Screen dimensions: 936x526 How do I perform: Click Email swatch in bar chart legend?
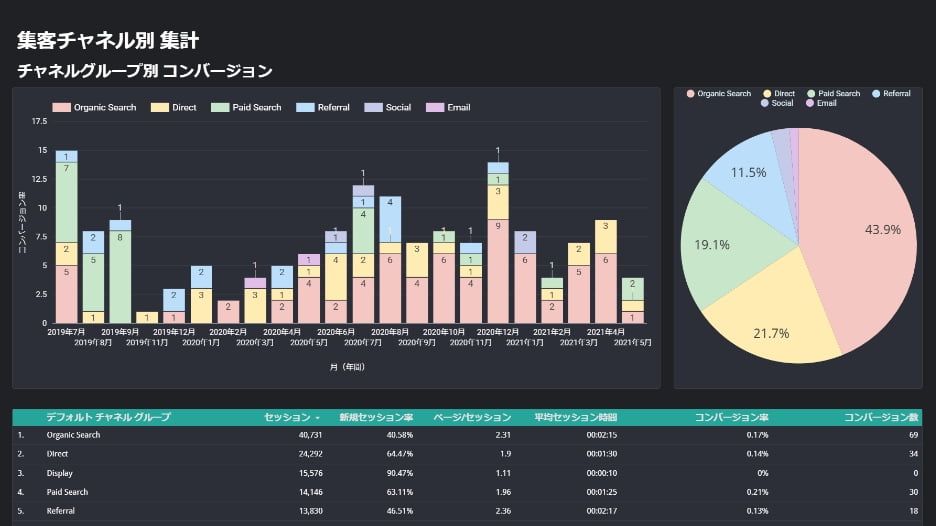pos(435,107)
